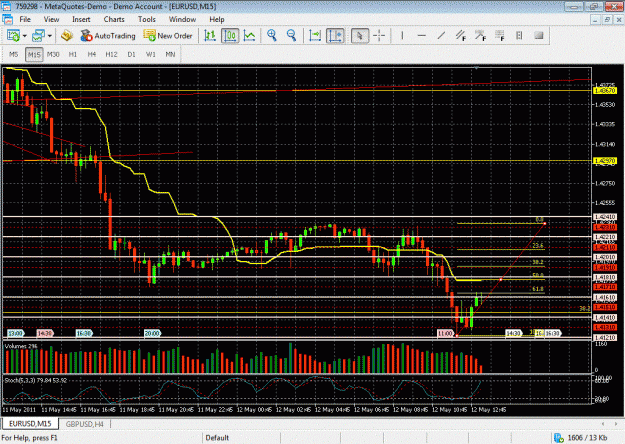Open the Charts menu
Image resolution: width=625 pixels, height=444 pixels.
114,19
